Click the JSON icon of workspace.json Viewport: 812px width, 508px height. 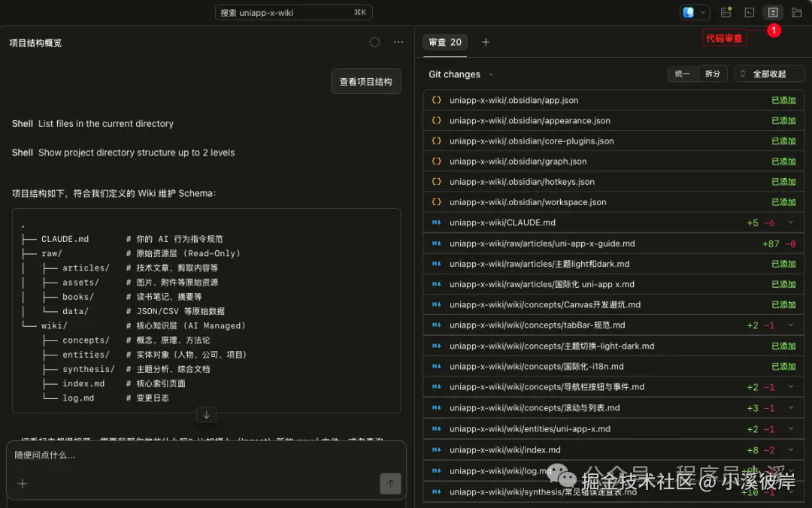coord(437,202)
